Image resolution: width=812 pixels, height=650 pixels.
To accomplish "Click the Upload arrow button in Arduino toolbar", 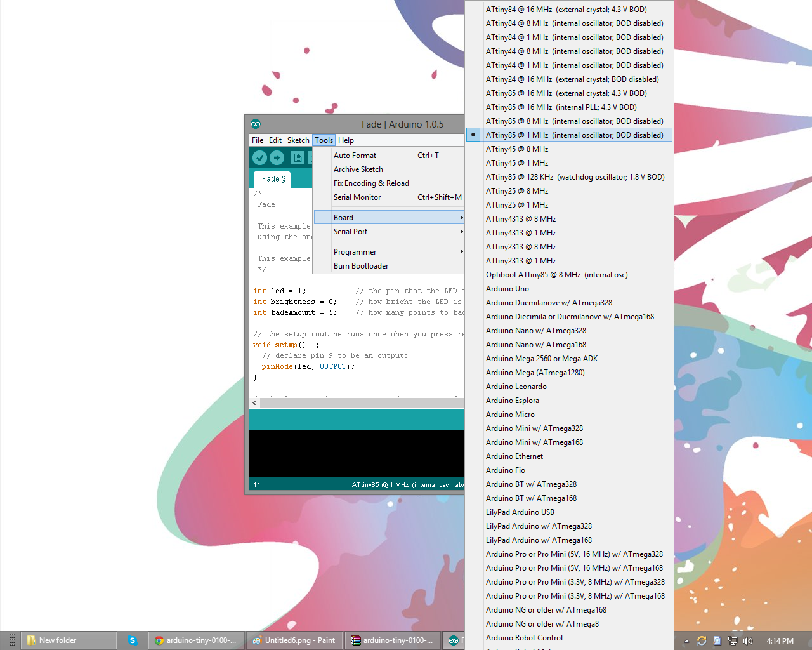I will (x=277, y=157).
